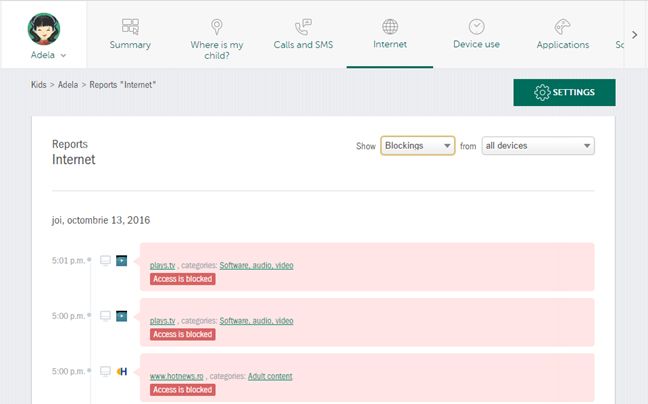The height and width of the screenshot is (404, 648).
Task: Click Reports "Internet" breadcrumb text
Action: point(123,85)
